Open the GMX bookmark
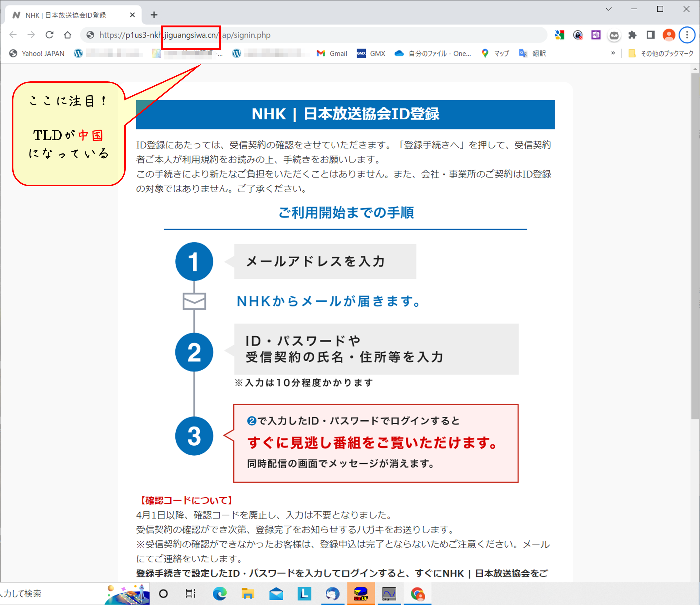 point(371,53)
